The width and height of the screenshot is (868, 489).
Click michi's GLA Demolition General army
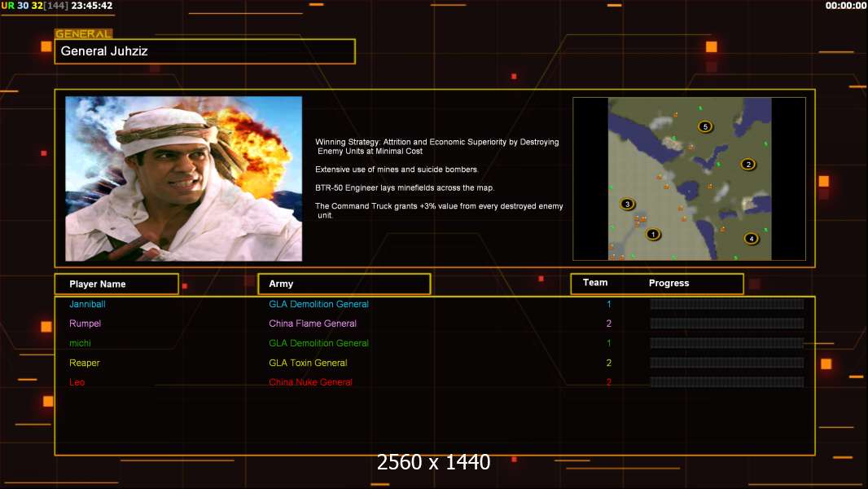coord(319,343)
